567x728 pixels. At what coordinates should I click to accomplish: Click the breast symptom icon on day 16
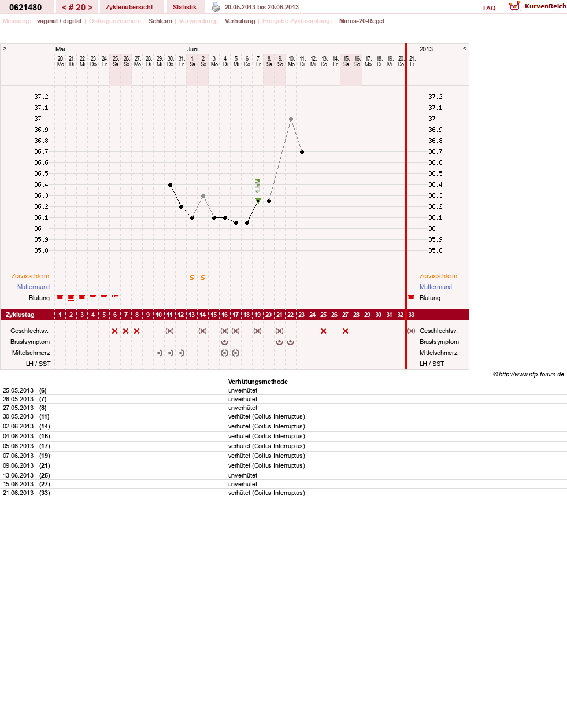tap(224, 342)
